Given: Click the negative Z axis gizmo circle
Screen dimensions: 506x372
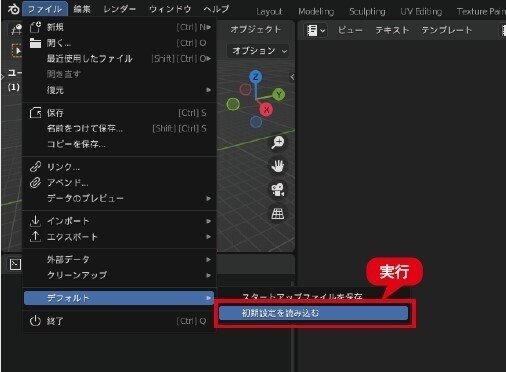Looking at the screenshot, I should pyautogui.click(x=256, y=122).
